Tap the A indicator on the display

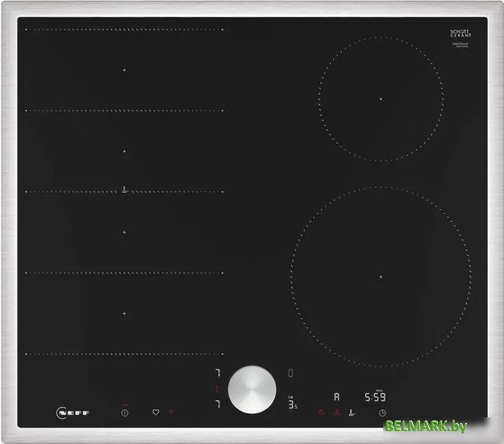[336, 398]
